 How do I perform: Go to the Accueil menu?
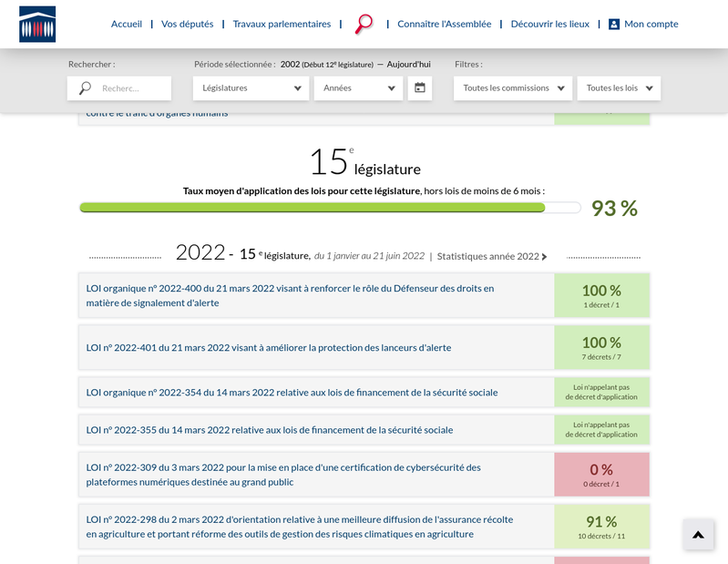[127, 24]
